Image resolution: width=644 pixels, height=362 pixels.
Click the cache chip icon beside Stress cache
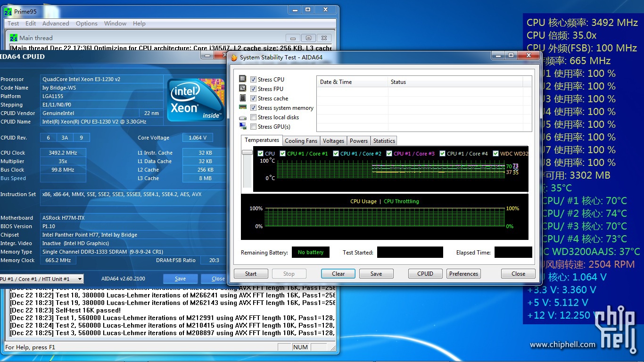click(243, 98)
